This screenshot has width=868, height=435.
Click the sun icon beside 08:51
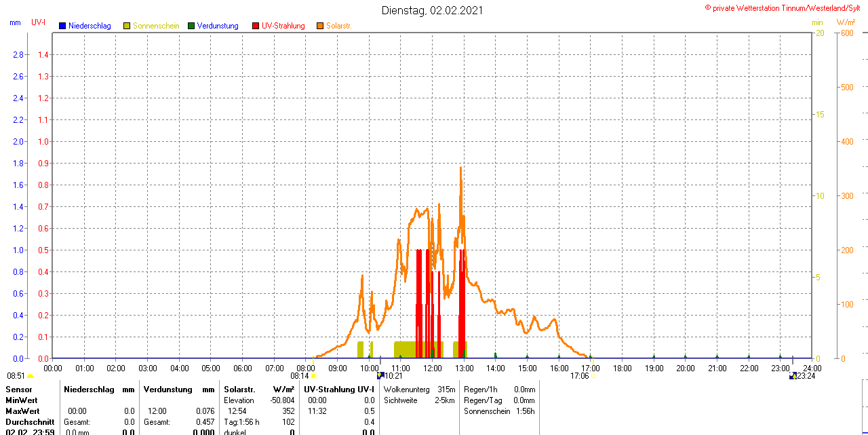click(x=30, y=376)
